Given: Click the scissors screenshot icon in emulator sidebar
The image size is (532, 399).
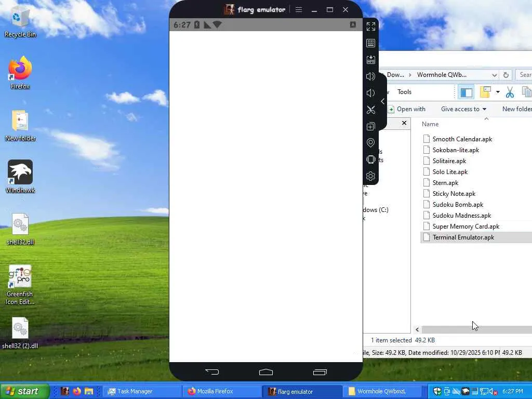Looking at the screenshot, I should pos(370,110).
